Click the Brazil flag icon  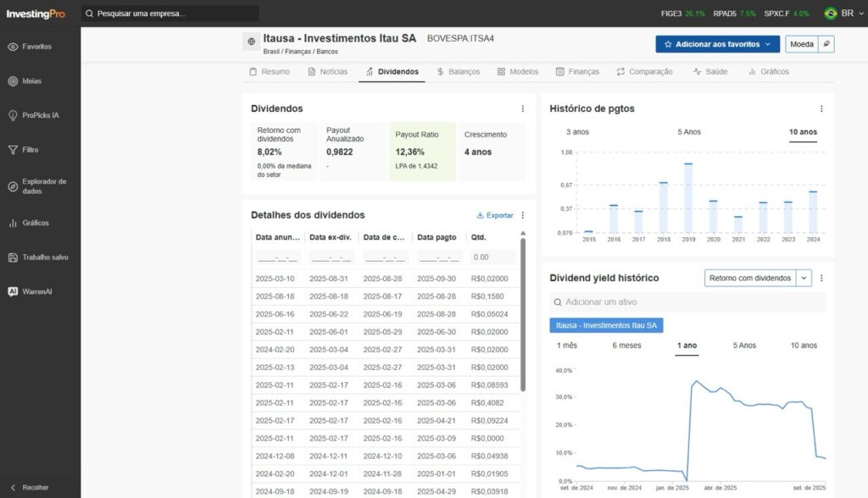point(831,14)
